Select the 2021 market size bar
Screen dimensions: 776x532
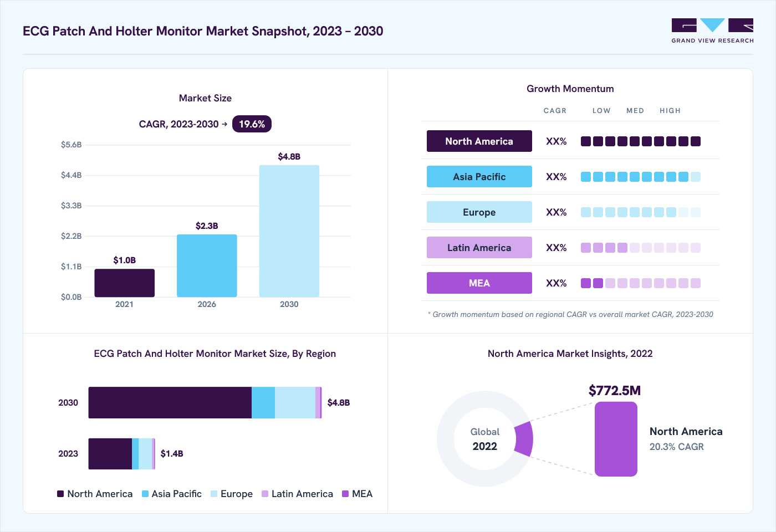click(125, 283)
